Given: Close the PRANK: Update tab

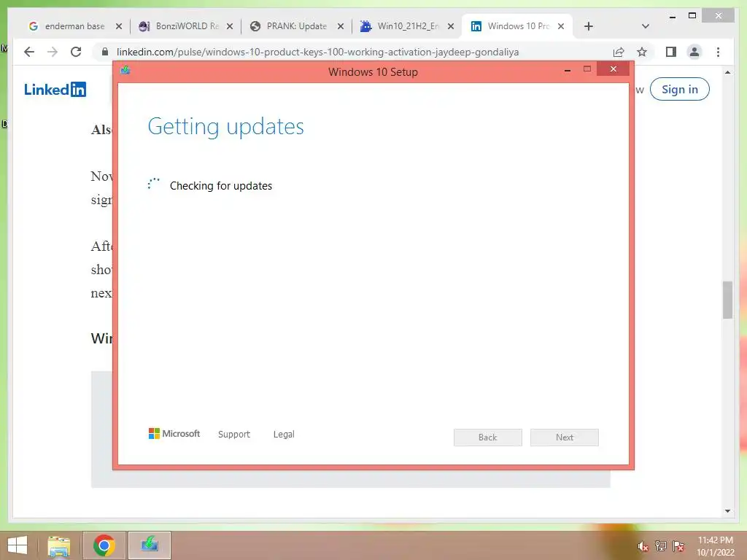Looking at the screenshot, I should 341,27.
